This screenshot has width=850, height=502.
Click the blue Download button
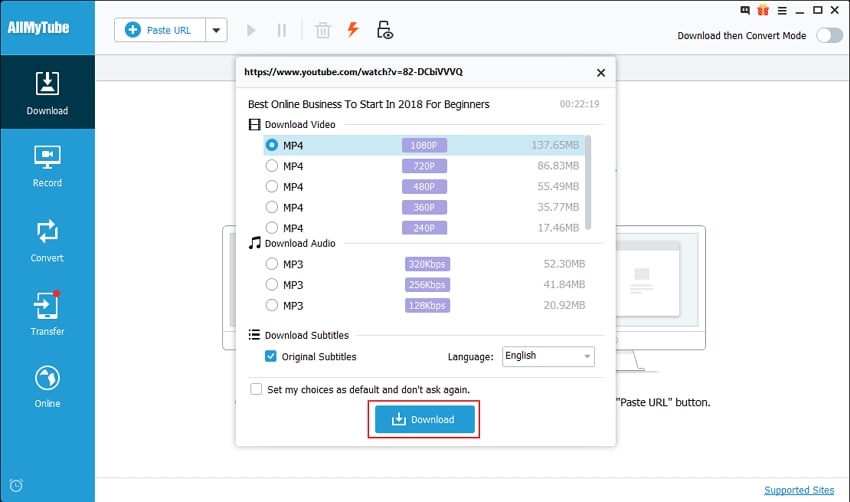point(424,420)
